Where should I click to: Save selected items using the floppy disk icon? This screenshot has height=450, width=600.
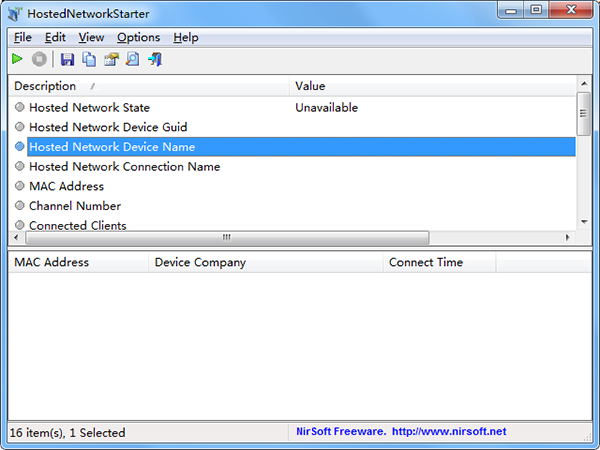67,59
